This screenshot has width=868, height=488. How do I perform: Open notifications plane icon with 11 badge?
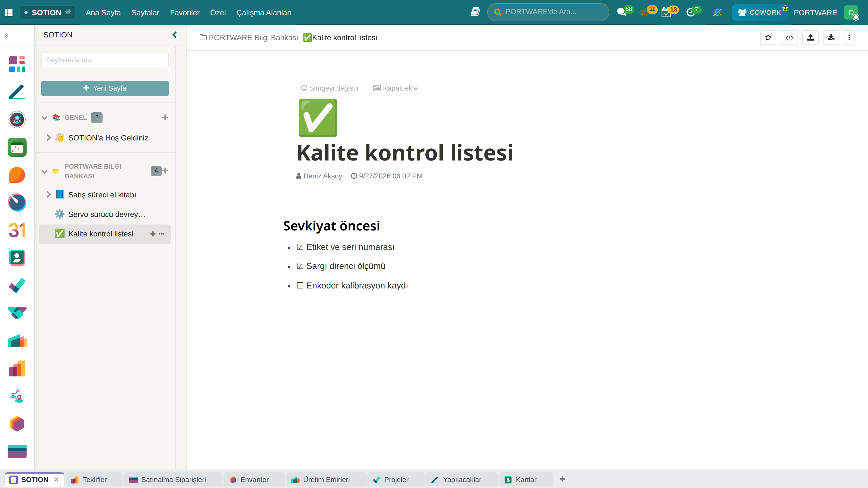click(x=644, y=12)
